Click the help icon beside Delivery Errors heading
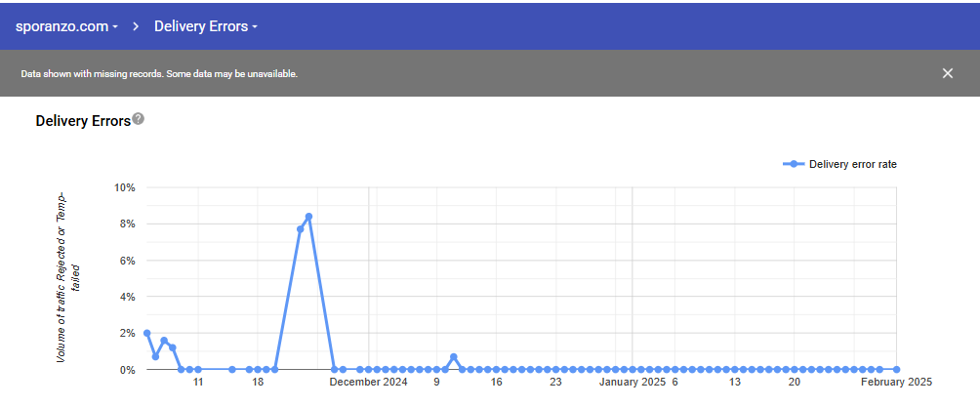980x407 pixels. (x=139, y=119)
